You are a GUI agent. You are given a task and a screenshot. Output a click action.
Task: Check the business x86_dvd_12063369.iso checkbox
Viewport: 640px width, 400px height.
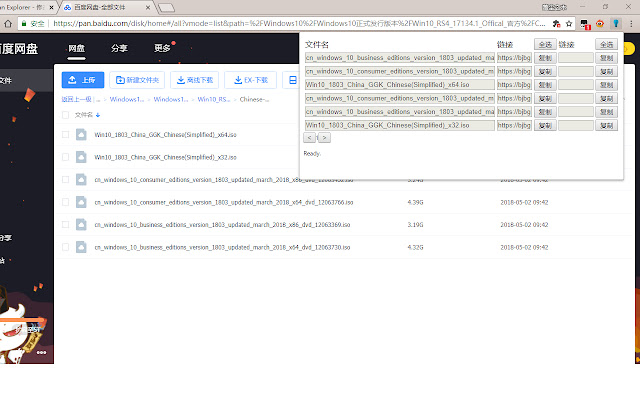point(65,224)
